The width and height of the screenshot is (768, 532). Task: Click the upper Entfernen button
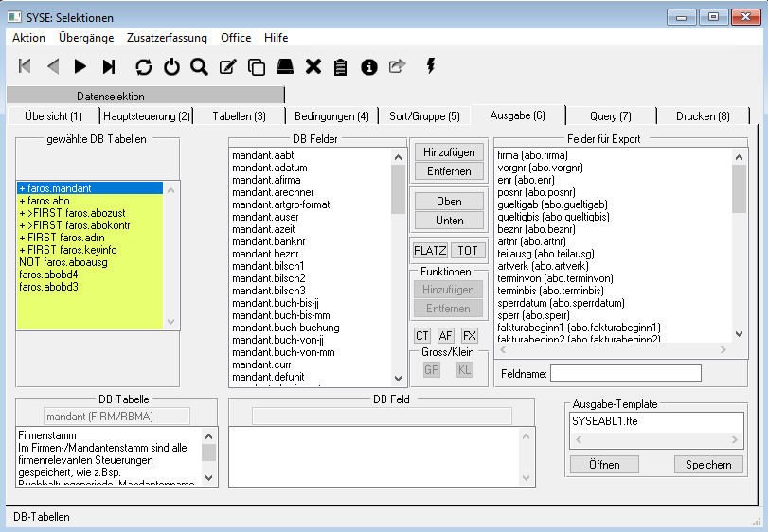pos(449,171)
